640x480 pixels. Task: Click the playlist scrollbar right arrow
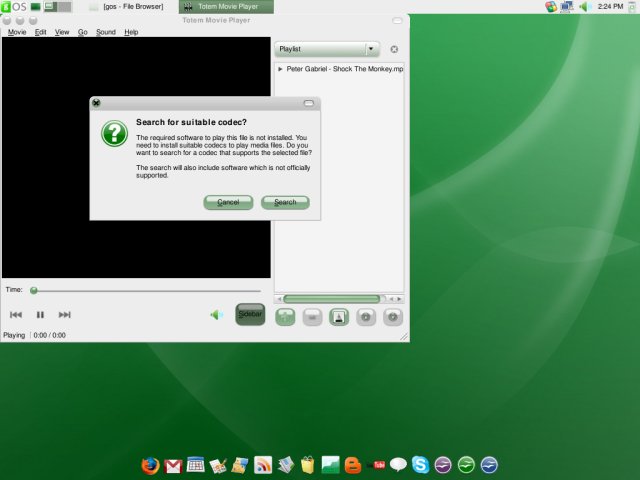pos(399,299)
